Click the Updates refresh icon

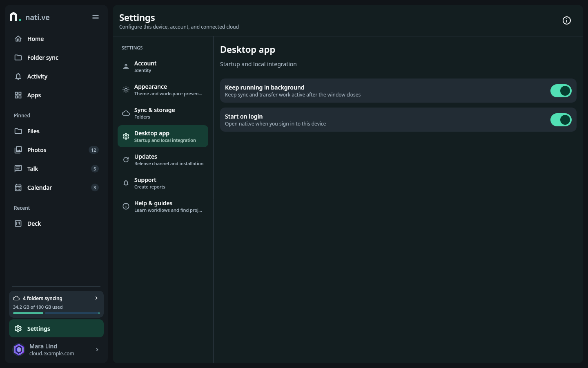126,160
